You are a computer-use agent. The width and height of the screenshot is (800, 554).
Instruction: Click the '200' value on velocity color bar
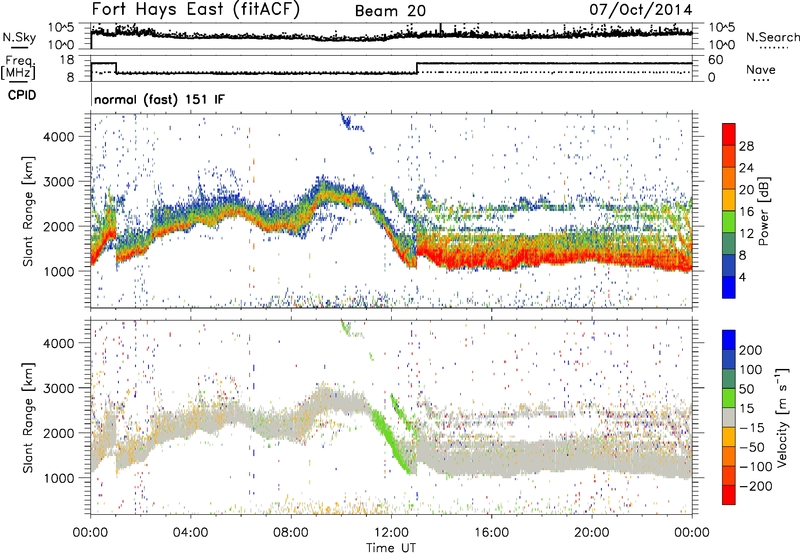coord(751,350)
